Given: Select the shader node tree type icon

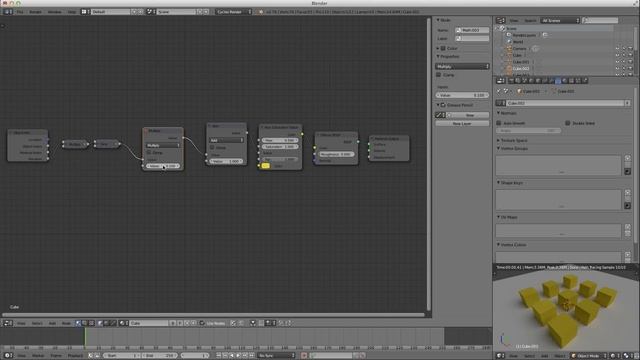Looking at the screenshot, I should (78, 323).
